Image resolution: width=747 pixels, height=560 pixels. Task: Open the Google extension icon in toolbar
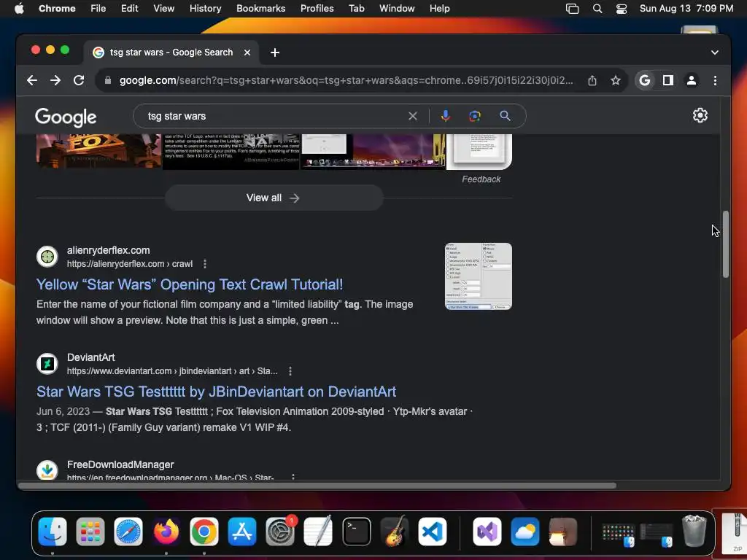tap(645, 80)
